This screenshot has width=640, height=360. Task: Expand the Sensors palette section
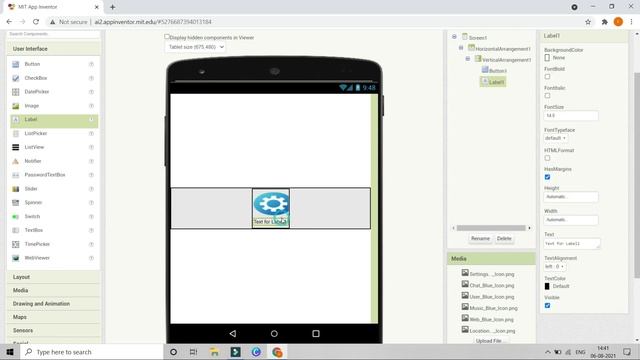click(53, 330)
